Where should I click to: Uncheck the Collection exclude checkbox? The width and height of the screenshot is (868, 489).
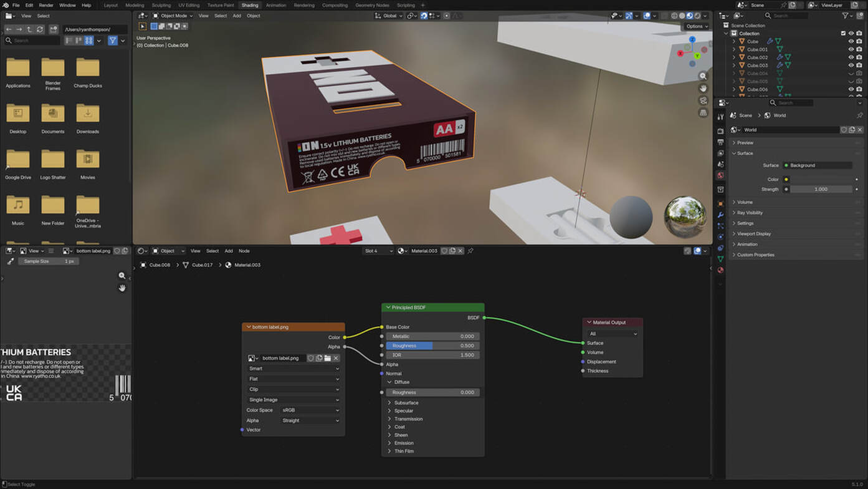point(843,34)
